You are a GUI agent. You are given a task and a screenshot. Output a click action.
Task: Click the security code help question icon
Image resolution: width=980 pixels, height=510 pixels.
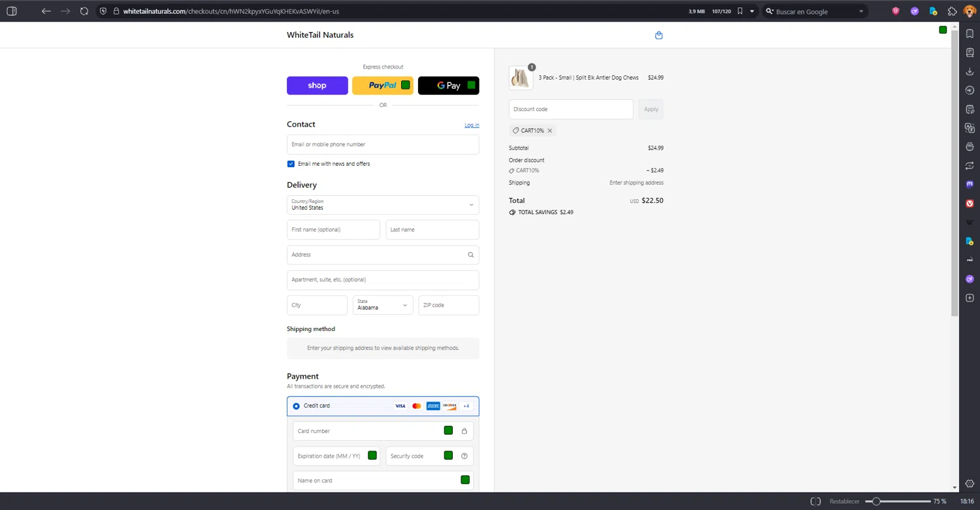(x=465, y=456)
